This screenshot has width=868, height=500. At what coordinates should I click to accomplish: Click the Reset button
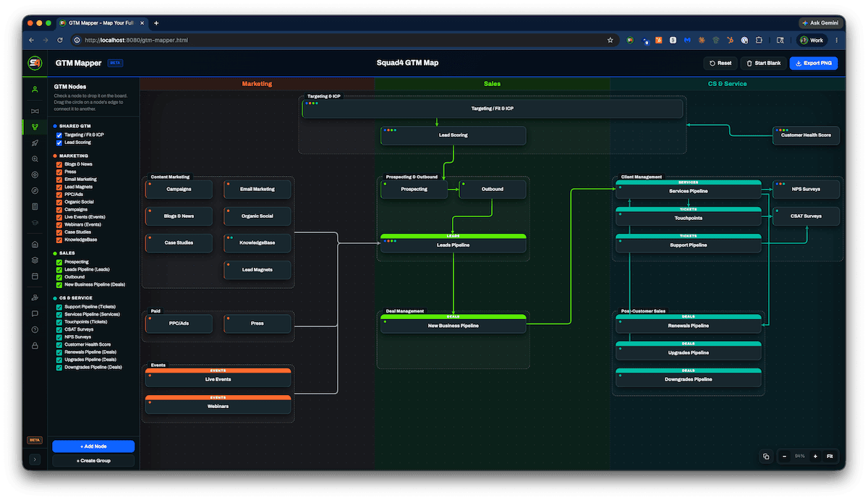[720, 63]
